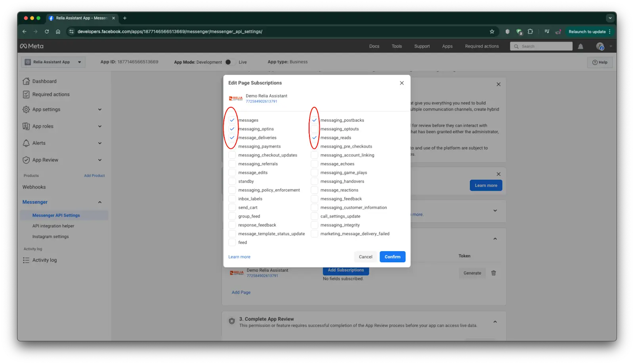Confirm the page subscriptions
The image size is (634, 364).
coord(392,256)
